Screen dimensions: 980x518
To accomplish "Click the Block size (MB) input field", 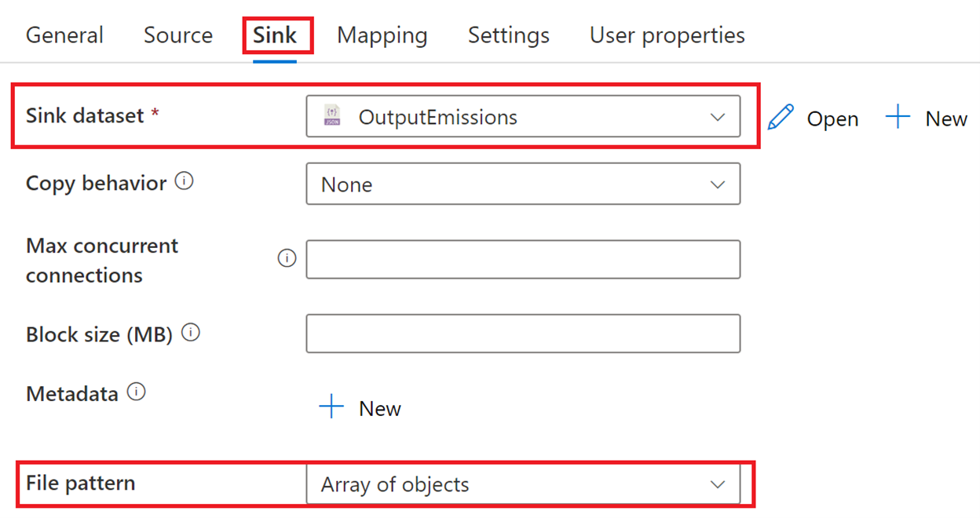I will pos(523,334).
